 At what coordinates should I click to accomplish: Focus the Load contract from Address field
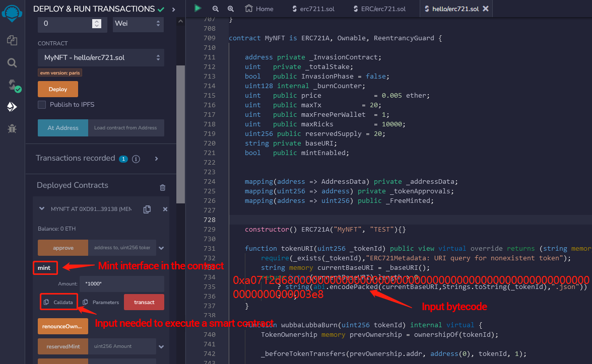(126, 128)
